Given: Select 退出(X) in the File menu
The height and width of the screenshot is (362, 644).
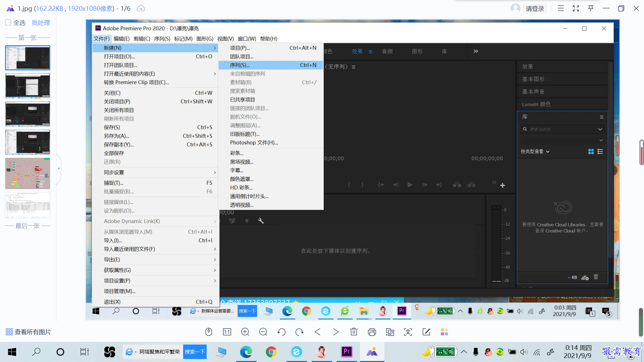Looking at the screenshot, I should tap(156, 302).
